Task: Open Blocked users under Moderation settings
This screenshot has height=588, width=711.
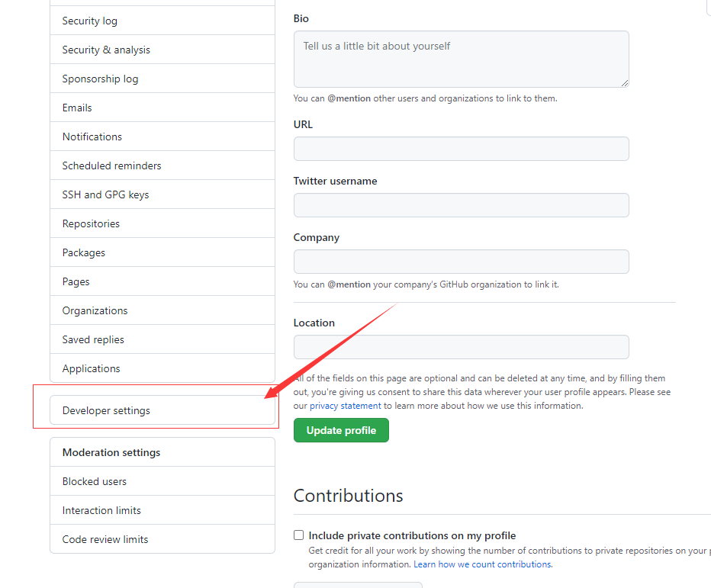Action: pos(95,481)
